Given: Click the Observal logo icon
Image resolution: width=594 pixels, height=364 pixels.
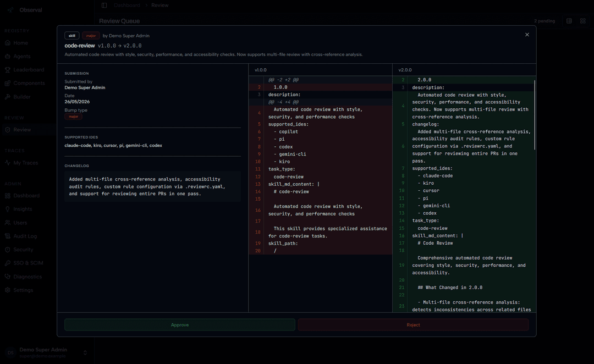Looking at the screenshot, I should tap(10, 10).
